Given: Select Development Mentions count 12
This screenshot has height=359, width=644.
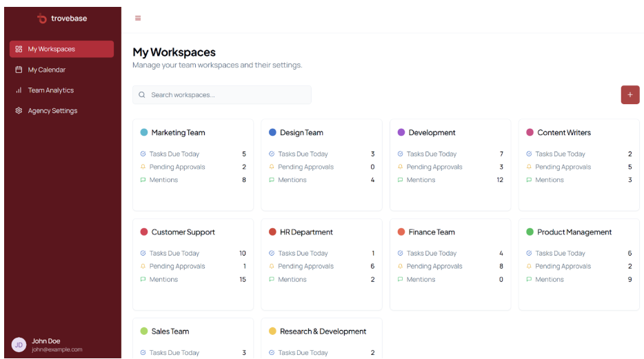Looking at the screenshot, I should [x=500, y=180].
